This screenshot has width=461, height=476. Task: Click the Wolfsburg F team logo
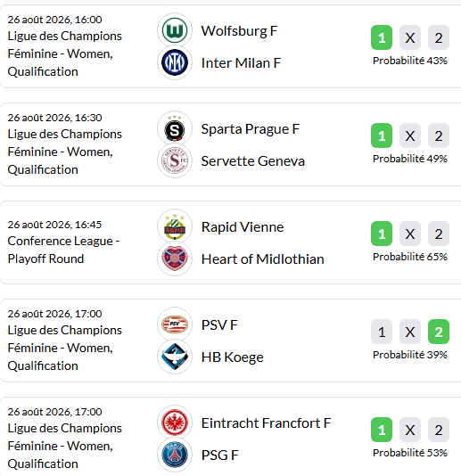175,30
